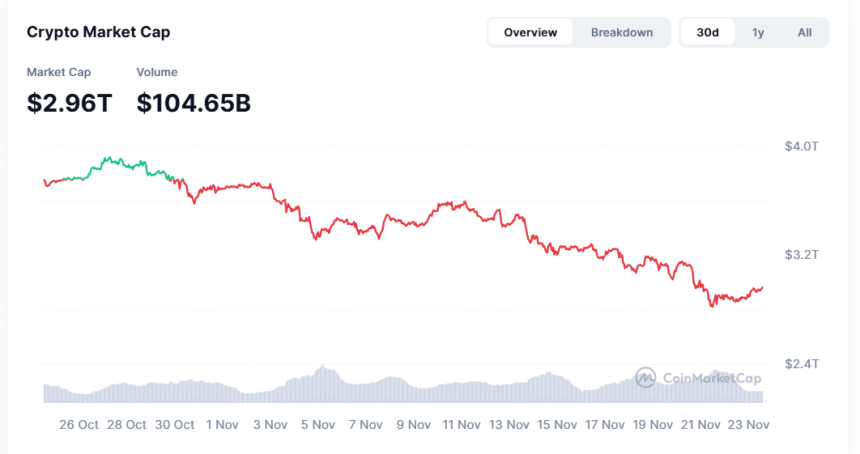Click the Volume label
This screenshot has height=454, width=860.
157,72
